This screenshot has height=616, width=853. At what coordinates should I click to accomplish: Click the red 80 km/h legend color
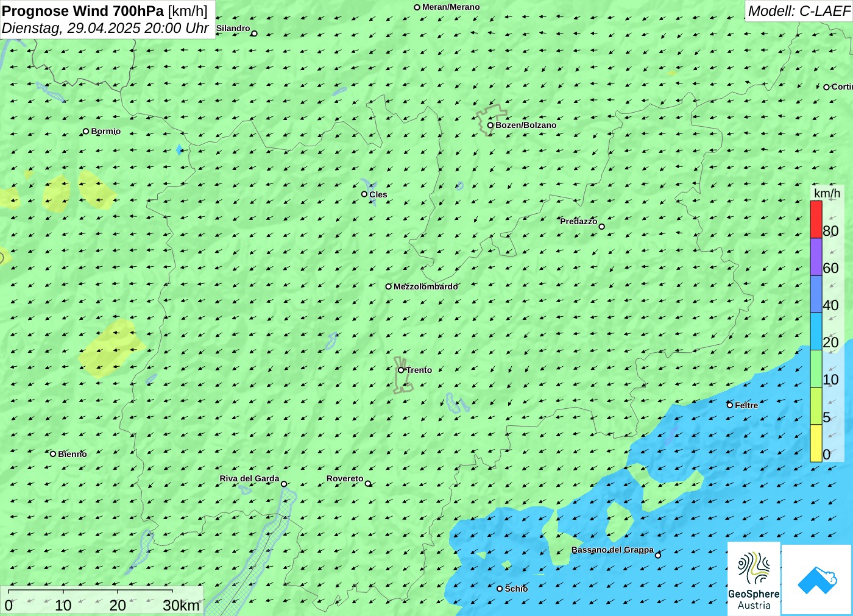click(x=816, y=219)
